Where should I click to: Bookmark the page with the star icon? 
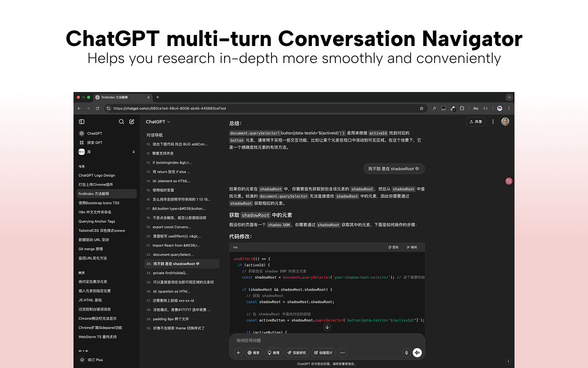click(421, 109)
